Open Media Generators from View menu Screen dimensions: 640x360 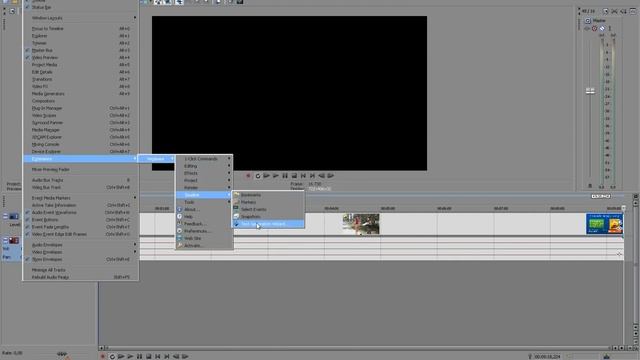(81, 94)
